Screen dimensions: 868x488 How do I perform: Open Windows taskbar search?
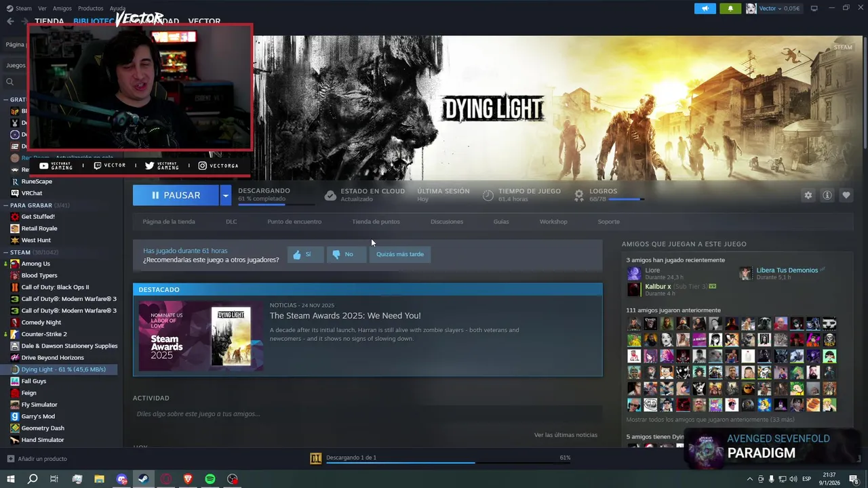(x=33, y=479)
